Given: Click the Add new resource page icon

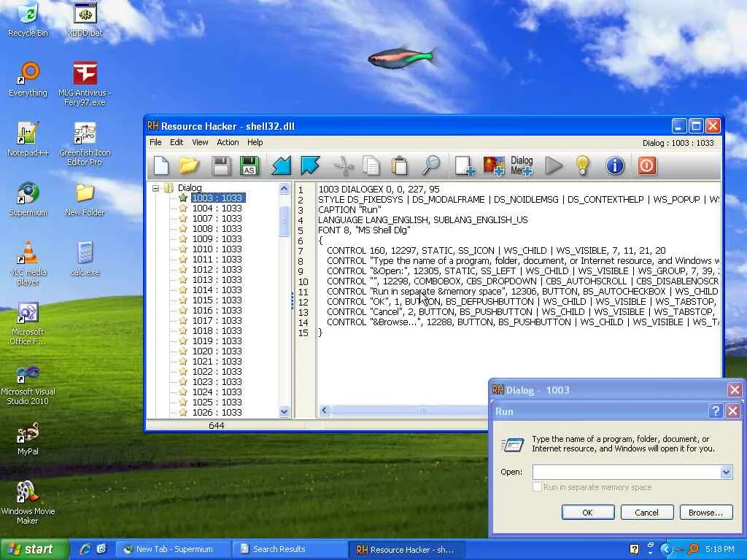Looking at the screenshot, I should coord(464,166).
